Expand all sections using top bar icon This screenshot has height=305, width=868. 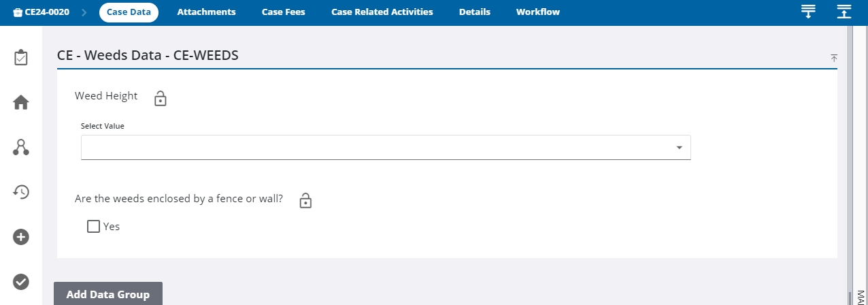[x=808, y=12]
